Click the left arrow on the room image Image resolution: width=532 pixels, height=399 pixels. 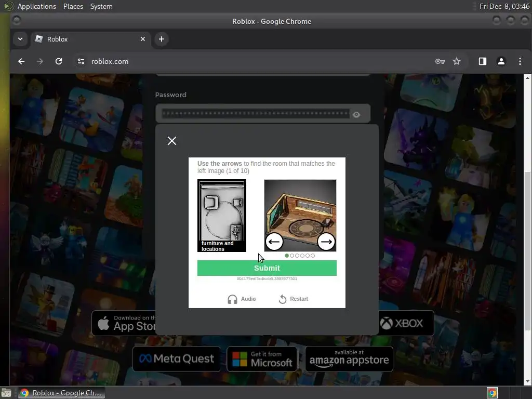tap(274, 242)
